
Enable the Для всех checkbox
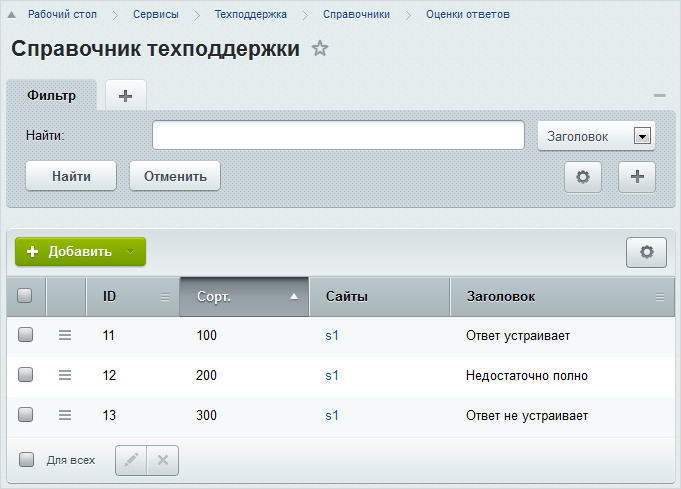click(26, 459)
